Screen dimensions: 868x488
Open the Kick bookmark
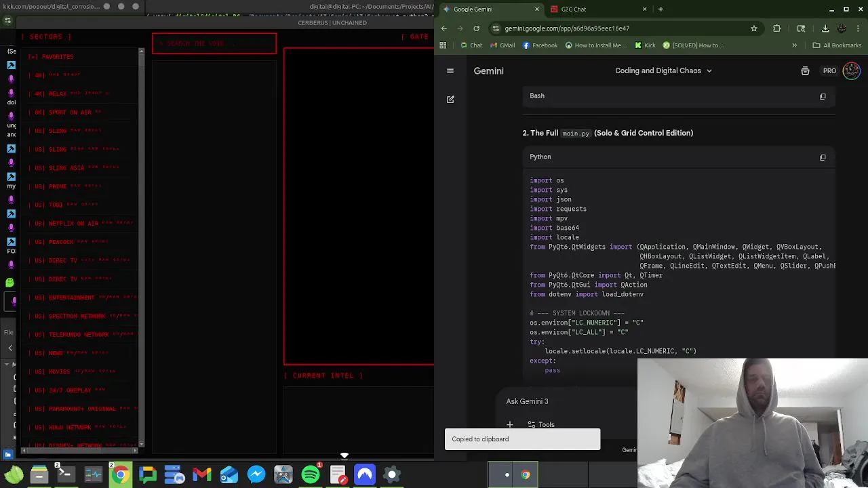[645, 45]
